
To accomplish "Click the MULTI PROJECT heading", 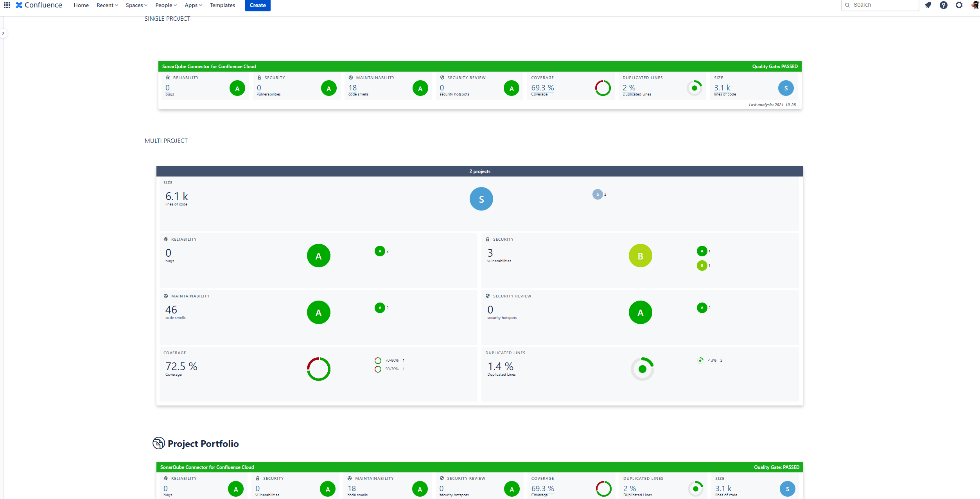I will 166,141.
